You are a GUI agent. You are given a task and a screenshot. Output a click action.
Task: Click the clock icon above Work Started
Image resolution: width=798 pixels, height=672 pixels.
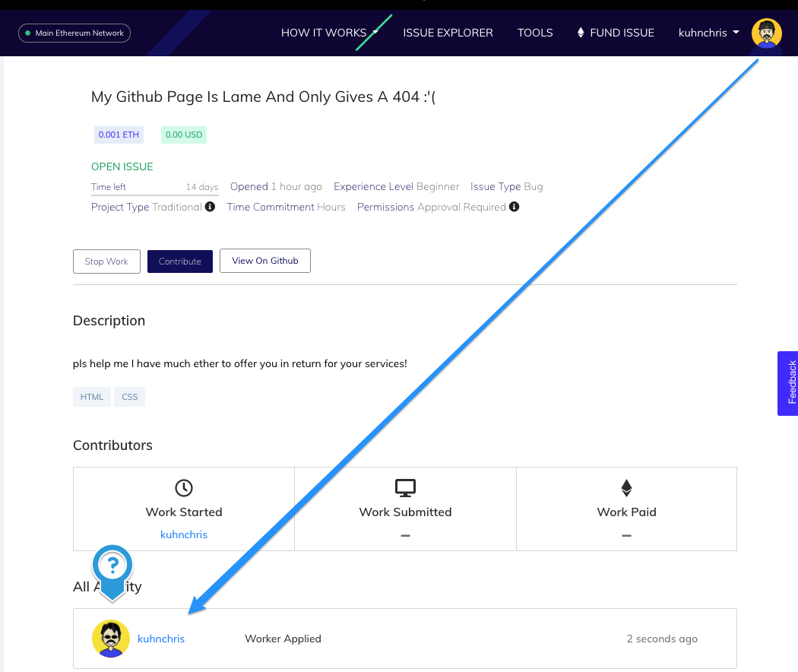184,488
